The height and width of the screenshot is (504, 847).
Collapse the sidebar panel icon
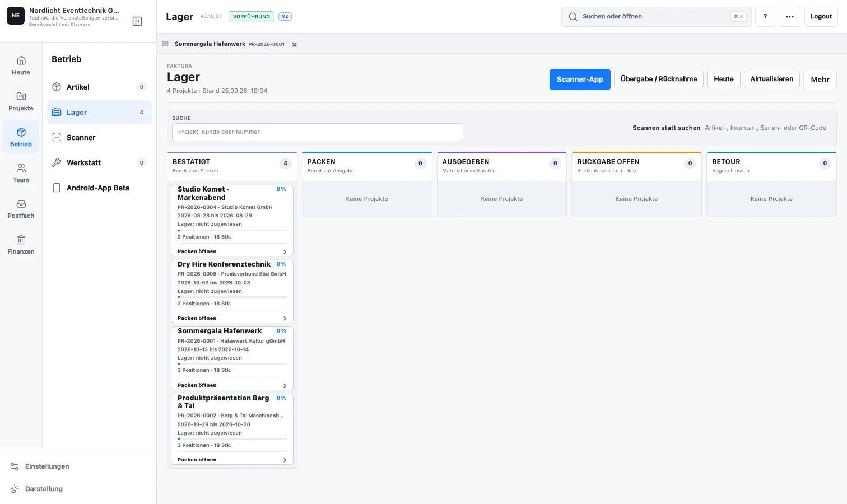(x=137, y=21)
